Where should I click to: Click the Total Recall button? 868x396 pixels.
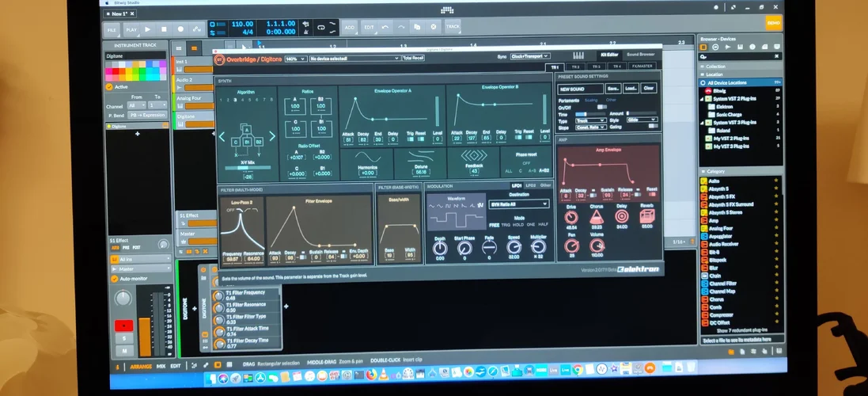tap(413, 59)
